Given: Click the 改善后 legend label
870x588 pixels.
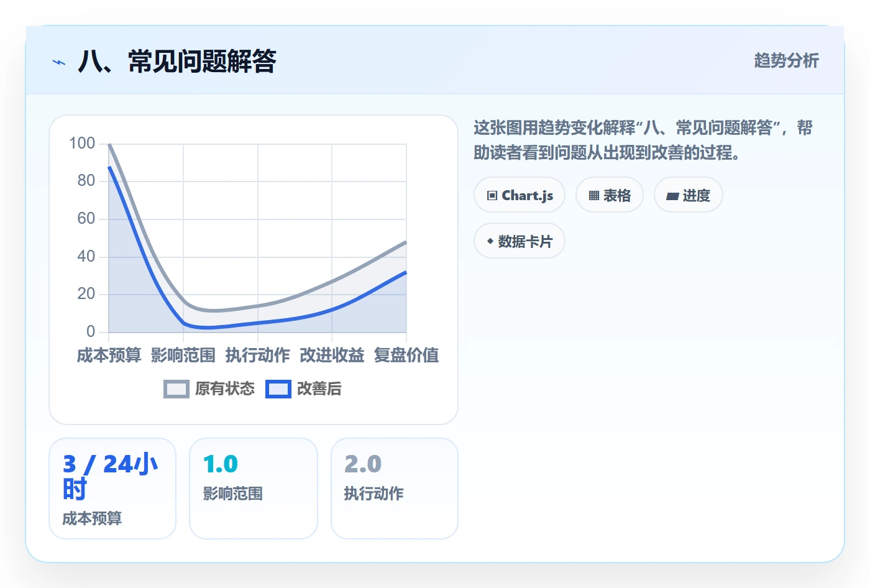Looking at the screenshot, I should tap(319, 389).
